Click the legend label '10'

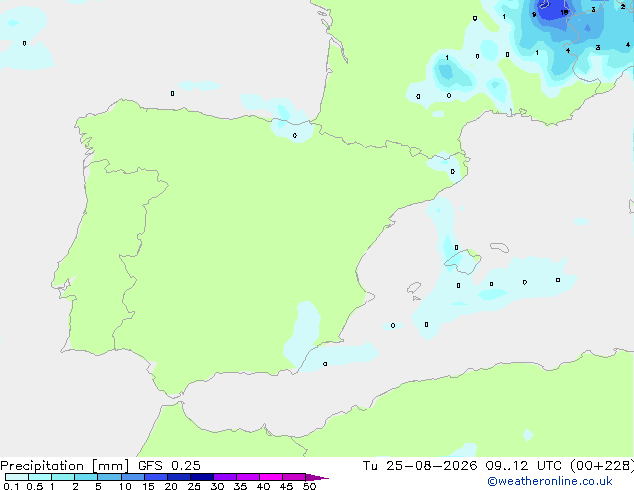pos(125,486)
